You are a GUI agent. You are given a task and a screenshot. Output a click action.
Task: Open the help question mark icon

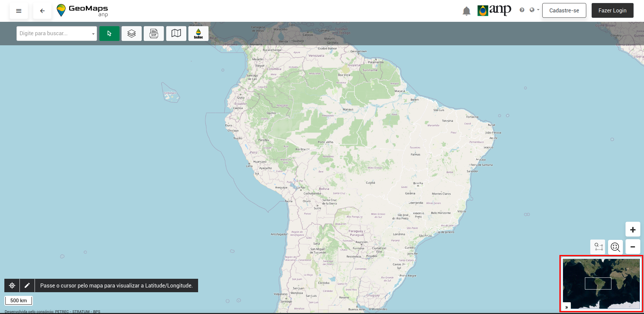[x=522, y=10]
